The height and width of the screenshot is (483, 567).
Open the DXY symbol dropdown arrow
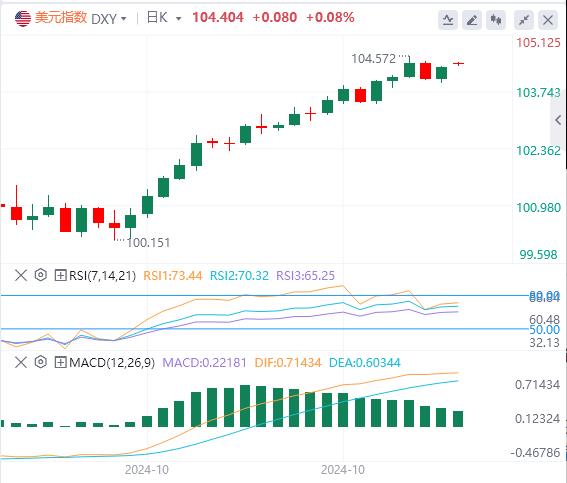tap(124, 18)
